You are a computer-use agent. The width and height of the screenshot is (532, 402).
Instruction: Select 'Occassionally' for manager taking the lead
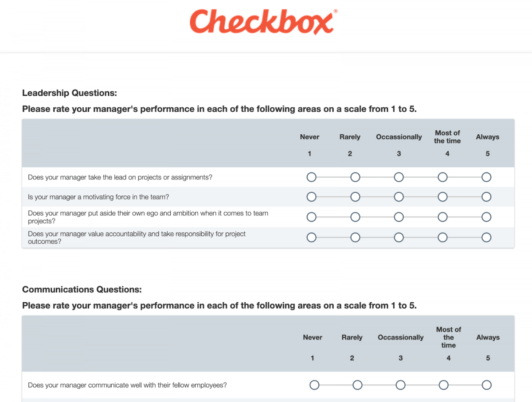pyautogui.click(x=399, y=177)
